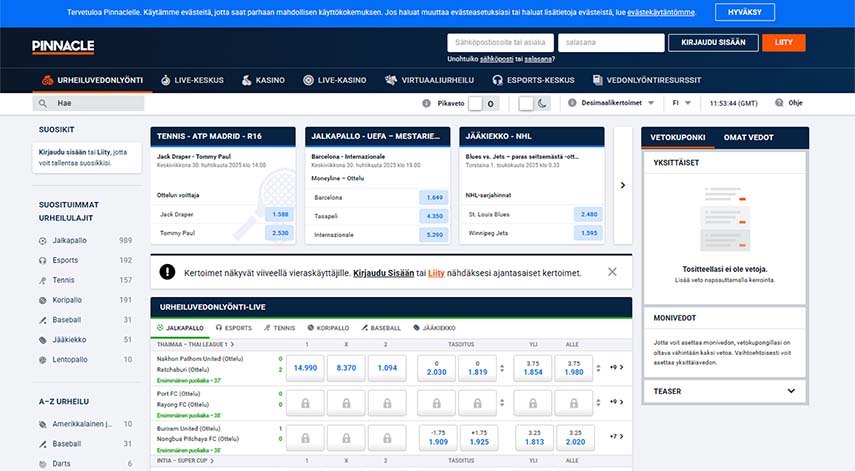This screenshot has height=471, width=855.
Task: Click the Jääkiekko puck icon in sidebar
Action: point(43,340)
